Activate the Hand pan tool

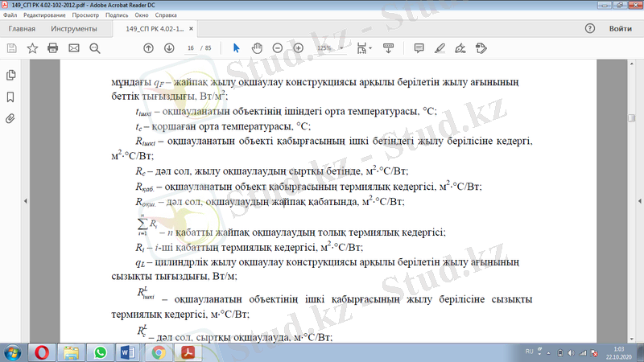pyautogui.click(x=257, y=48)
